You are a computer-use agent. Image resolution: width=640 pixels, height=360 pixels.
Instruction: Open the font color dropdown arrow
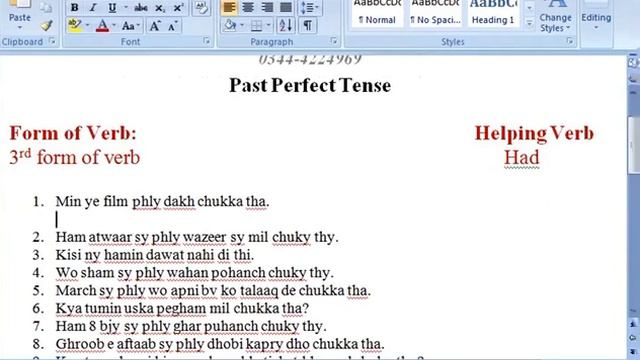114,26
